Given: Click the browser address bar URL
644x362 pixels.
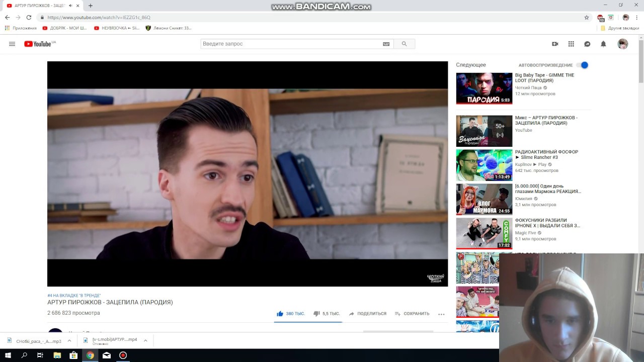Looking at the screenshot, I should coord(99,17).
